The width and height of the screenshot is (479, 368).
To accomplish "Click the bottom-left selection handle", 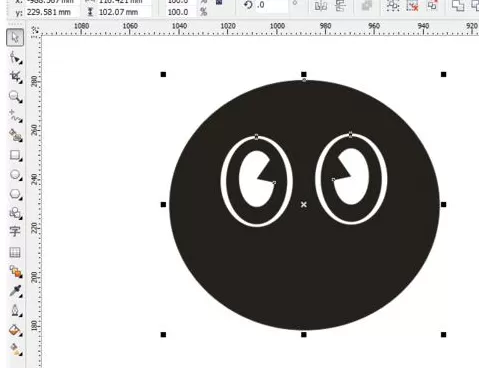I will pos(163,334).
